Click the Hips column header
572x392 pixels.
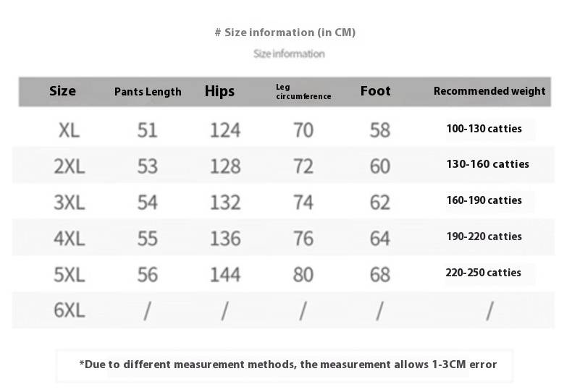coord(219,91)
